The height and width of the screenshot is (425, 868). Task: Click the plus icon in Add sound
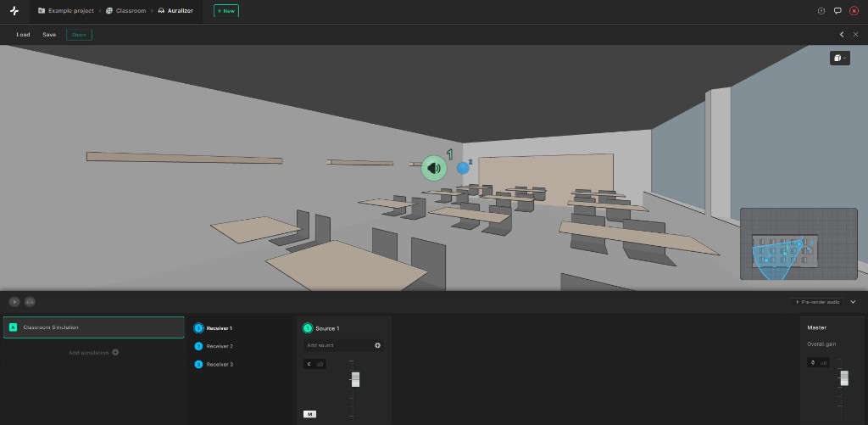(377, 345)
